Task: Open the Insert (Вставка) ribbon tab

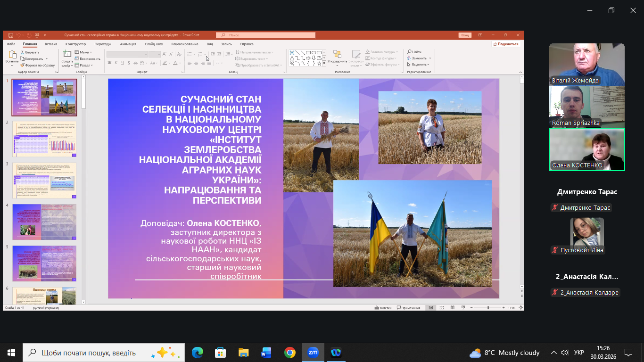Action: pos(51,44)
